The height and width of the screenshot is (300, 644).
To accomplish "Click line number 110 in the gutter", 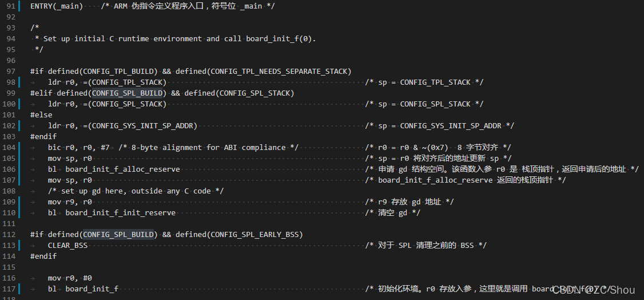I will 9,212.
